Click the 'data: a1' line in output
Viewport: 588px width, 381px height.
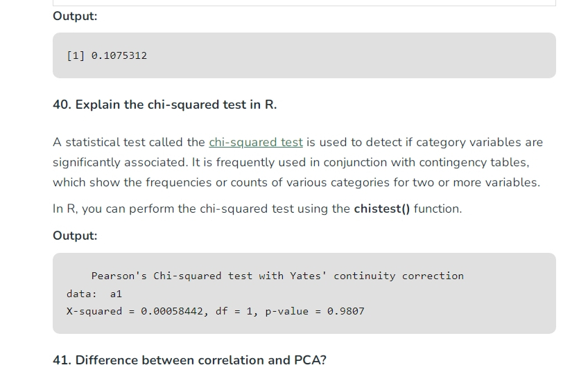tap(94, 294)
